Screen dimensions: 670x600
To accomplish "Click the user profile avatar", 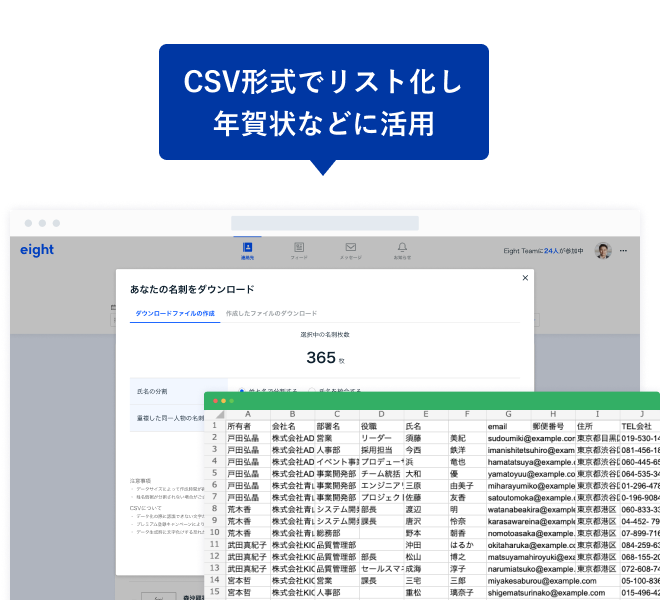I will click(603, 251).
